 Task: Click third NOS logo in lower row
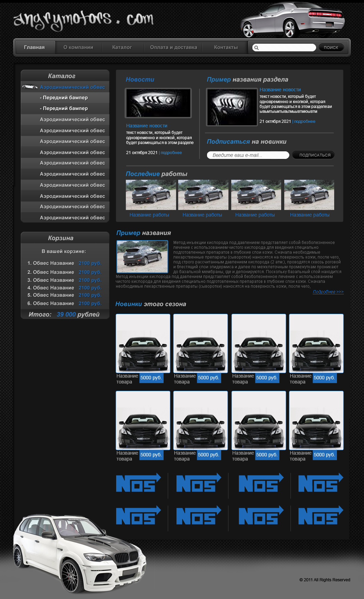(x=261, y=515)
